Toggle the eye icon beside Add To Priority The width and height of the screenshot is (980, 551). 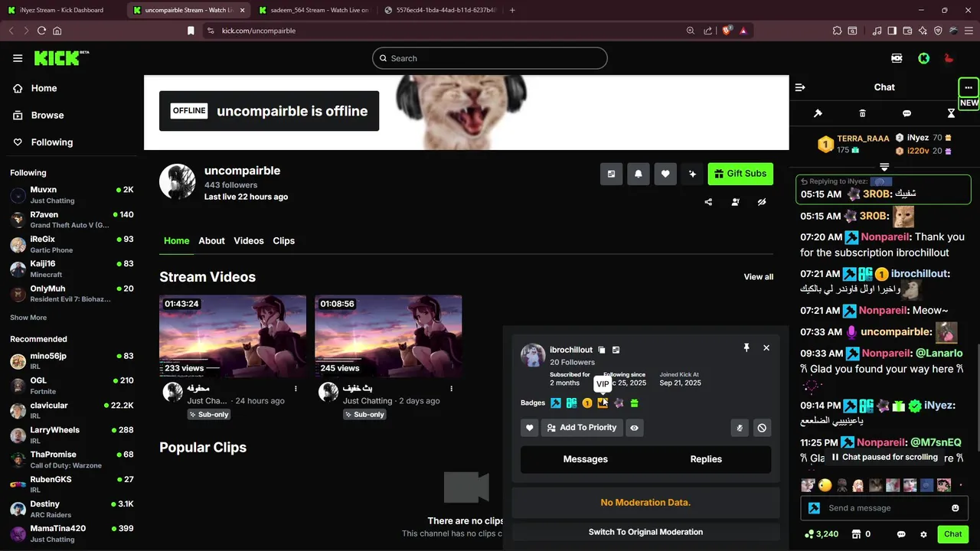pos(634,428)
